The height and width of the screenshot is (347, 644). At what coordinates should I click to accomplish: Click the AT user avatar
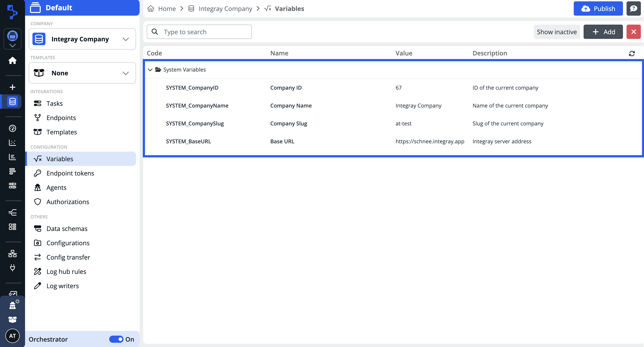(x=12, y=336)
